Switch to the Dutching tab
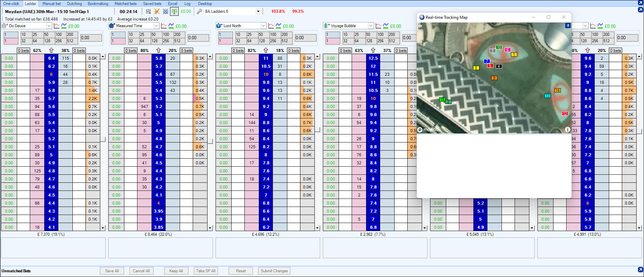Image resolution: width=644 pixels, height=277 pixels. [74, 4]
